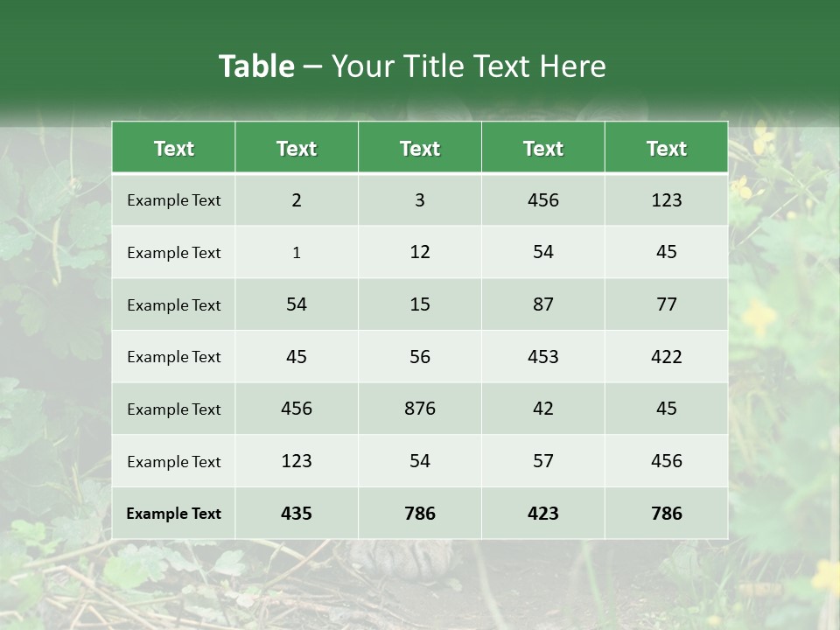The image size is (840, 630).
Task: Click the middle column header 'Text' cell
Action: tap(420, 149)
